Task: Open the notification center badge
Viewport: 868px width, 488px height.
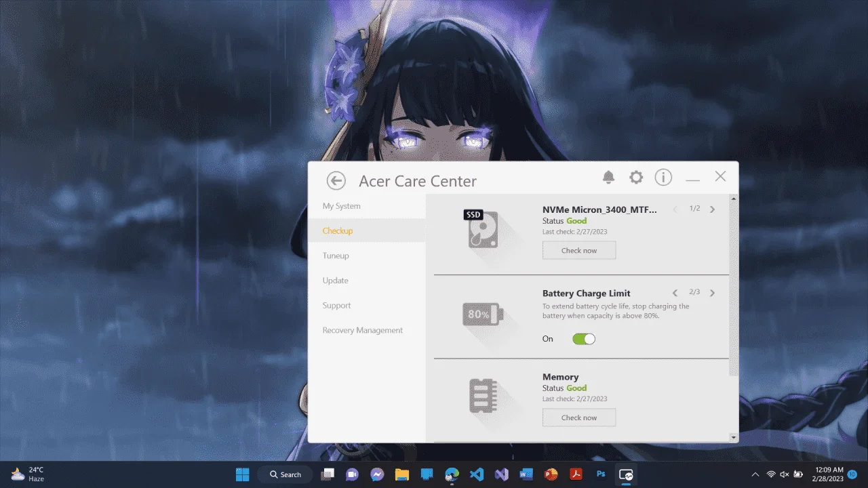Action: (852, 474)
